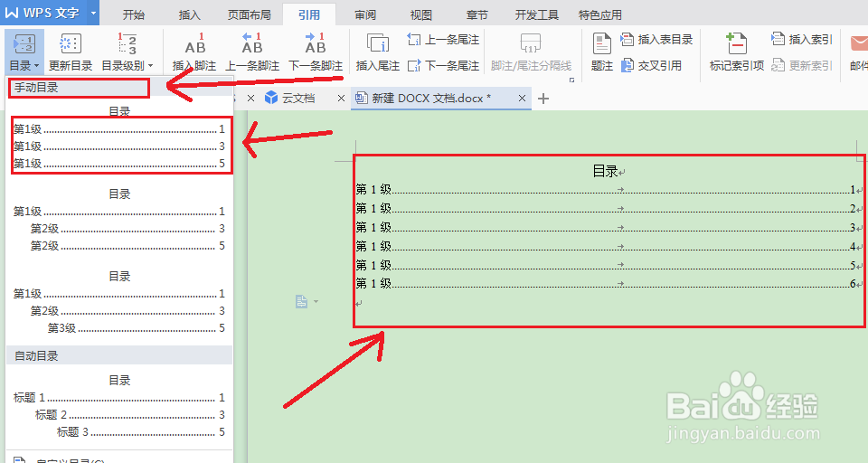This screenshot has width=868, height=463.
Task: Switch to the 审阅 tab
Action: point(365,15)
